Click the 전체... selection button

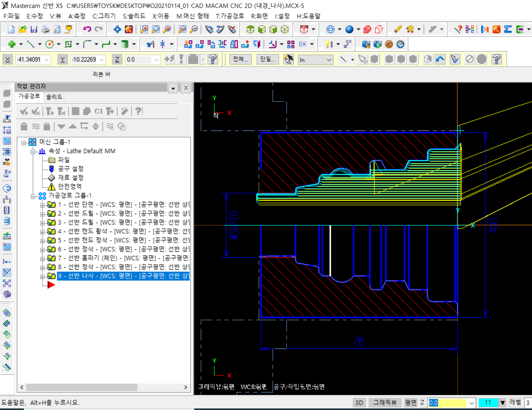[x=240, y=59]
